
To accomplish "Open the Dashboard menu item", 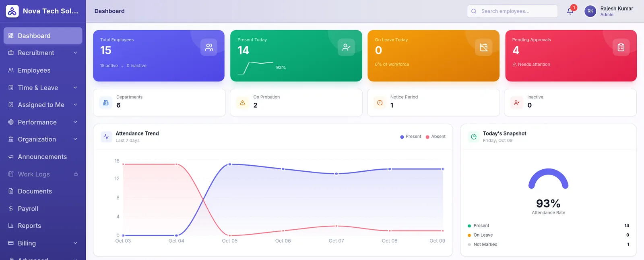I will click(x=43, y=36).
